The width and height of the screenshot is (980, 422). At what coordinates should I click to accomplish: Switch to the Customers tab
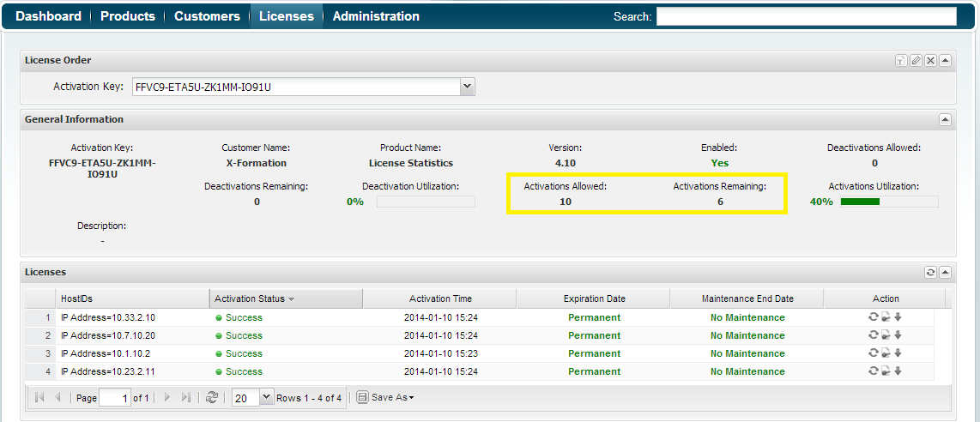coord(207,16)
